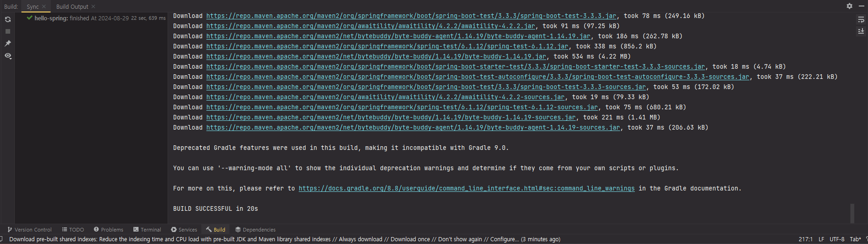This screenshot has height=244, width=868.
Task: Click the Scroll to end icon
Action: pos(861,31)
